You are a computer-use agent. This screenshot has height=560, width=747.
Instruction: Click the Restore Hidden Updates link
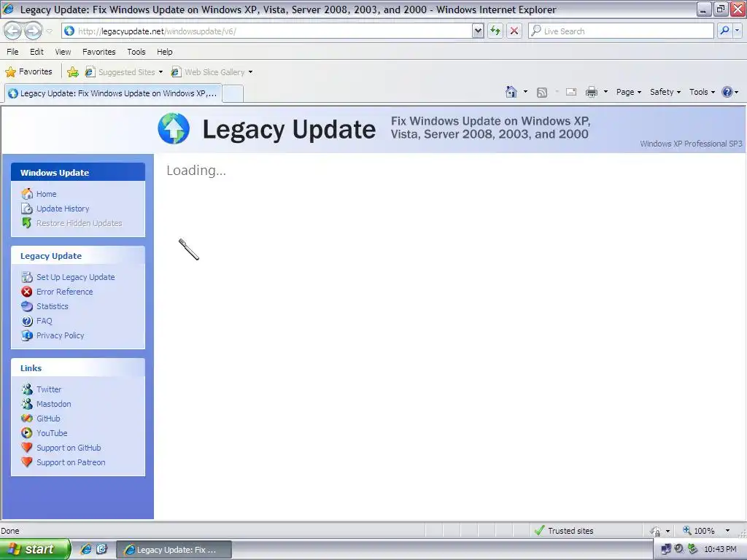point(79,223)
